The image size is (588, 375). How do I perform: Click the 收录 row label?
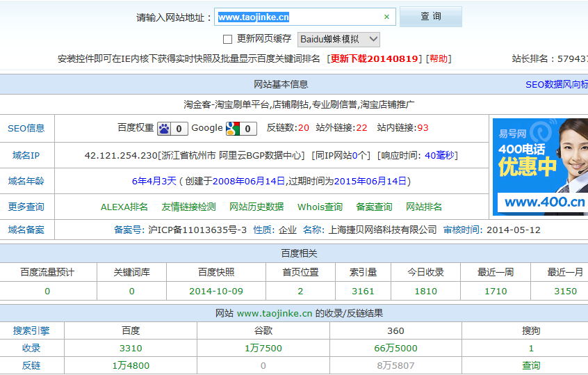click(x=31, y=349)
